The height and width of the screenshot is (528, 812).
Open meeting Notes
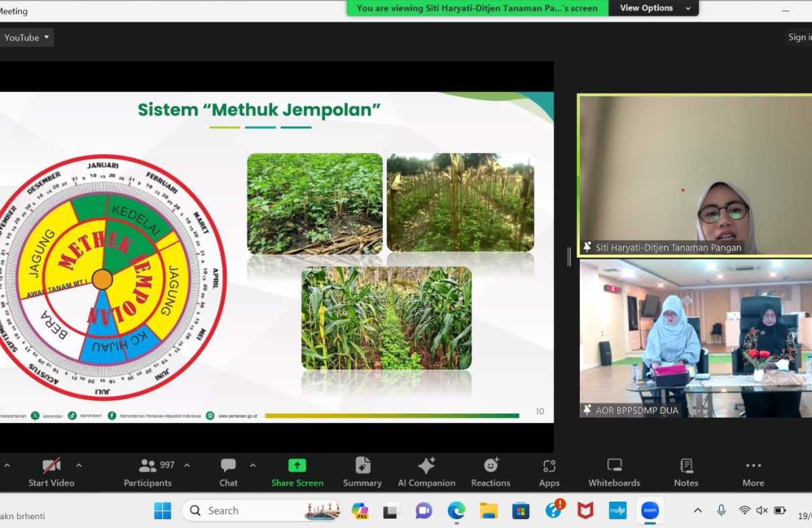(685, 472)
